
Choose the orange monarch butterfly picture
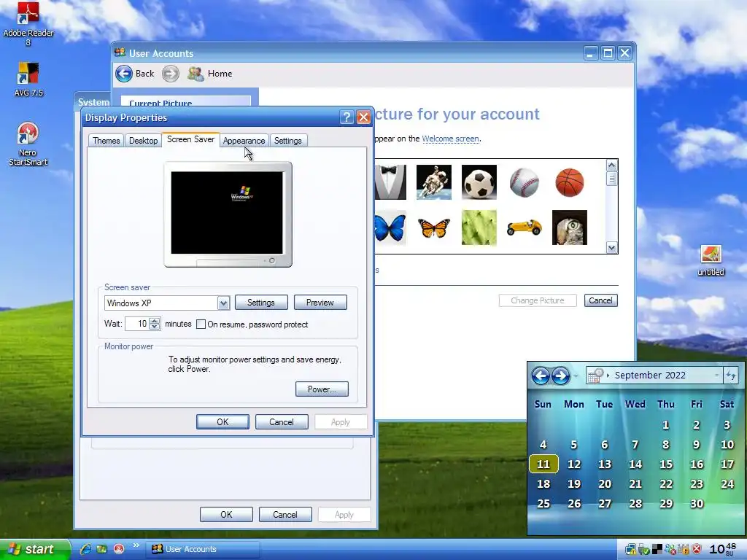(x=433, y=227)
